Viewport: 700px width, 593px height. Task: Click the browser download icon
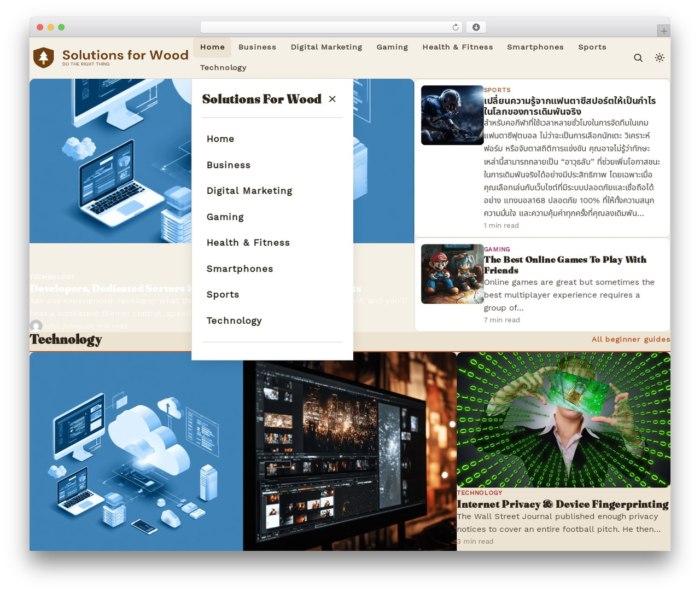(x=476, y=27)
